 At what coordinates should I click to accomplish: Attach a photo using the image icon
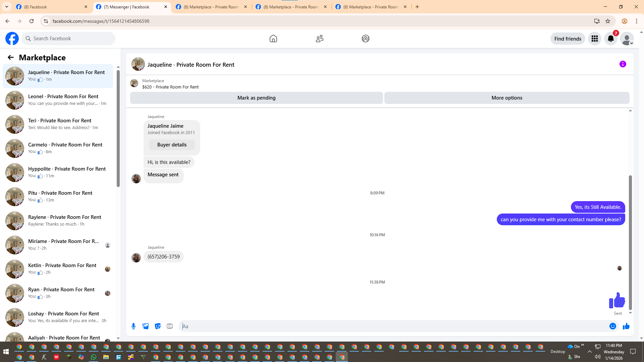click(146, 326)
